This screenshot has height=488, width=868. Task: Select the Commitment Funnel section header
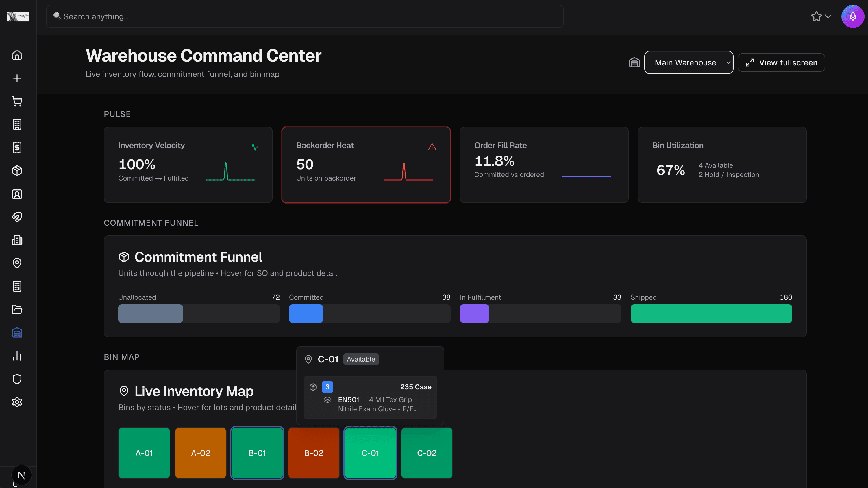pyautogui.click(x=198, y=257)
